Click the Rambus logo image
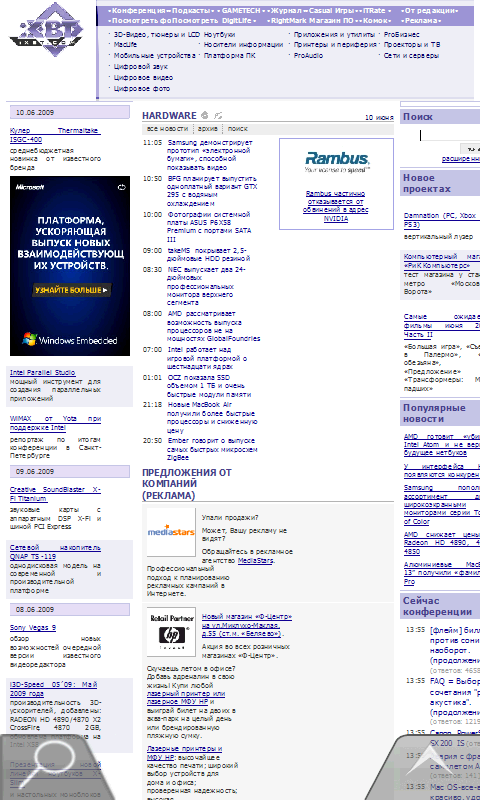The height and width of the screenshot is (800, 480). tap(337, 161)
